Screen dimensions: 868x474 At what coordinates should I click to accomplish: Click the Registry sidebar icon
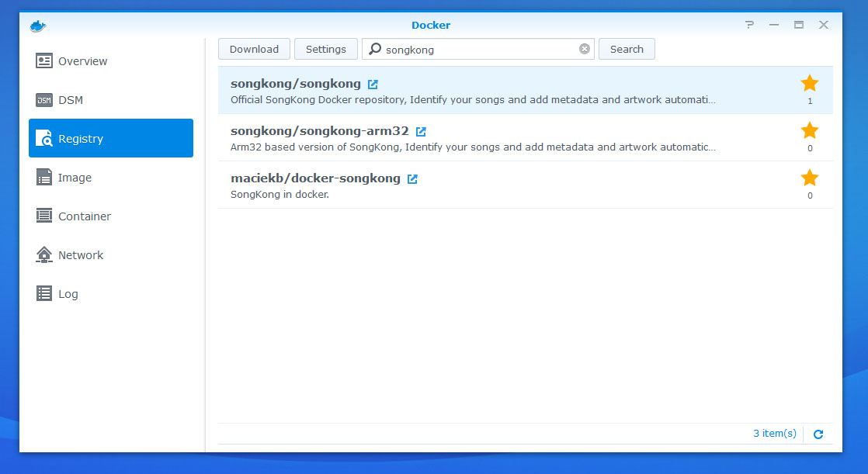(43, 138)
